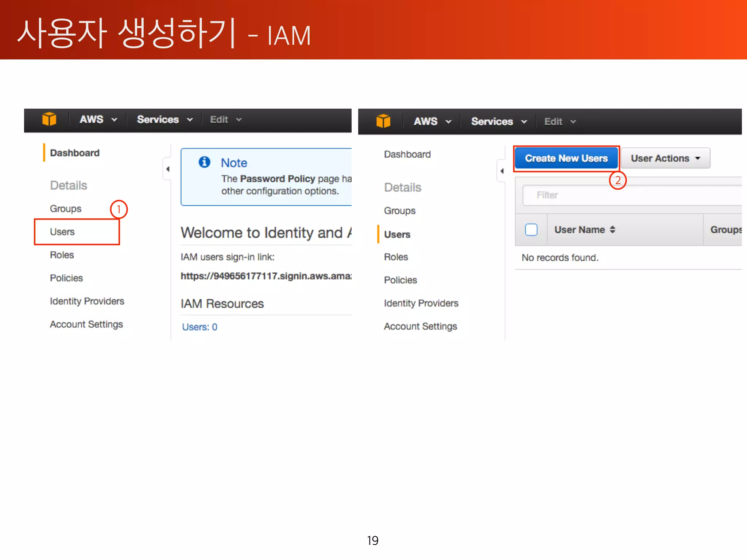Open AWS dropdown in right console header
This screenshot has width=747, height=560.
(433, 121)
